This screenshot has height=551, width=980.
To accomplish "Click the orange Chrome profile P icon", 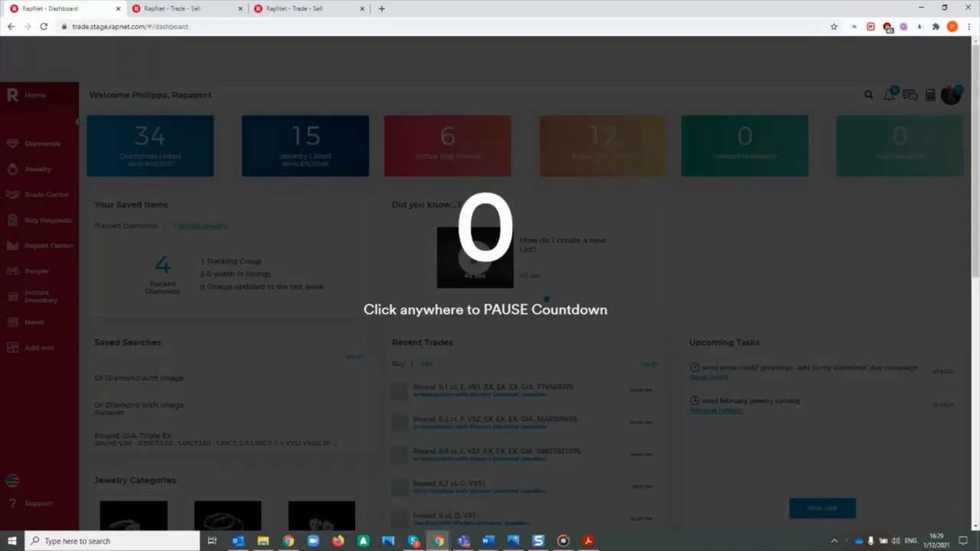I will click(x=952, y=27).
